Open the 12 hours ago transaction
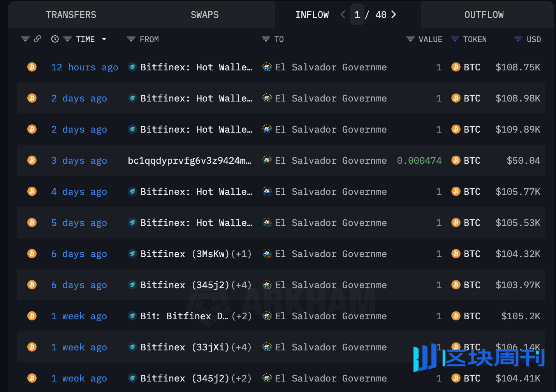The width and height of the screenshot is (556, 392). click(x=84, y=67)
